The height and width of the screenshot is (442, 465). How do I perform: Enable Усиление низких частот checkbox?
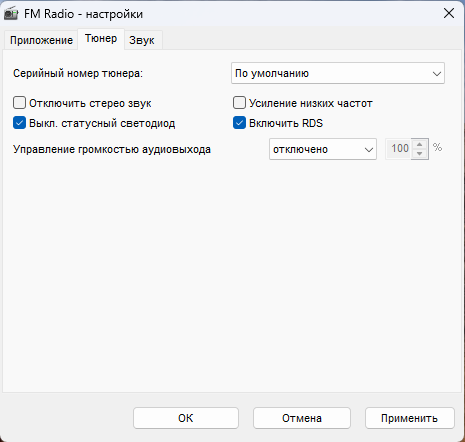tap(239, 103)
